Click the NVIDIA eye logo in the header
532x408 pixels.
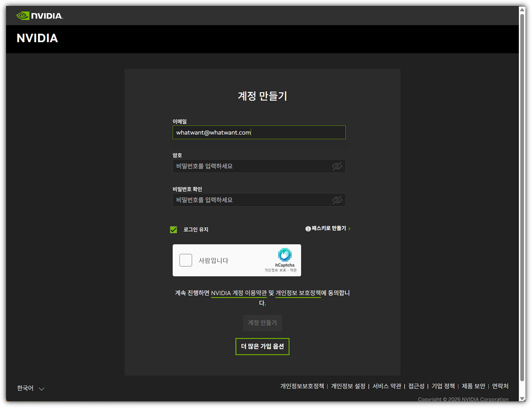point(40,16)
